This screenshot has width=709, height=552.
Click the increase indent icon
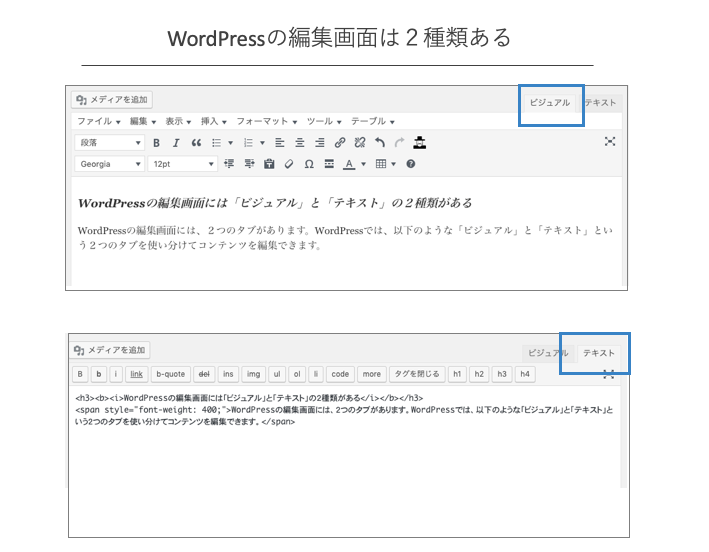coord(249,164)
